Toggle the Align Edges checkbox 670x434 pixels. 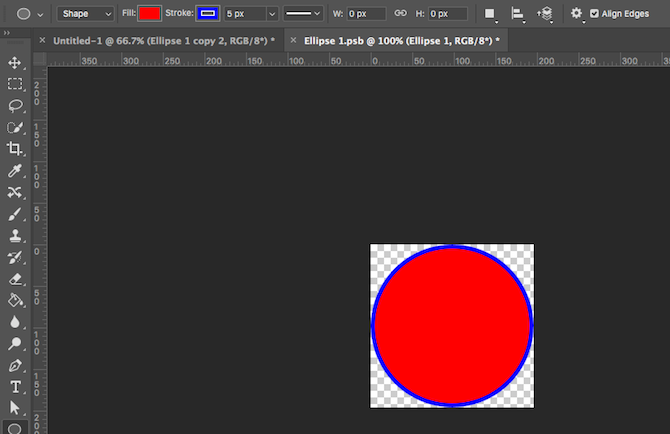[x=594, y=14]
